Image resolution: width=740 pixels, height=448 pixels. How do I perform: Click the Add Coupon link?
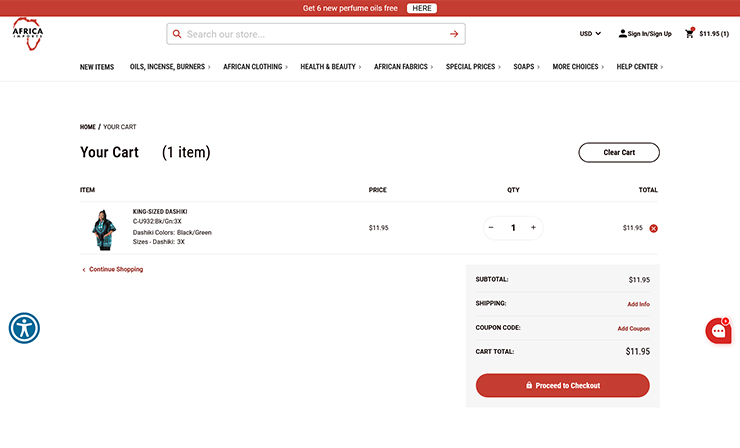633,328
